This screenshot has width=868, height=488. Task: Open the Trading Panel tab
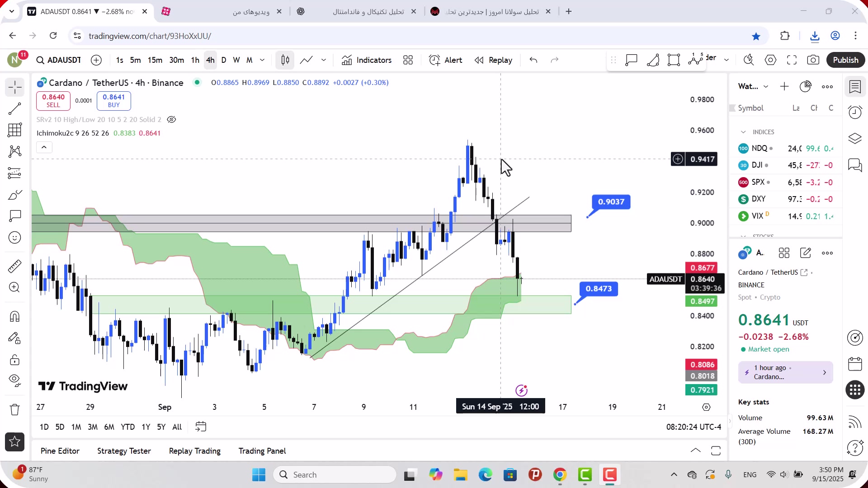[262, 451]
